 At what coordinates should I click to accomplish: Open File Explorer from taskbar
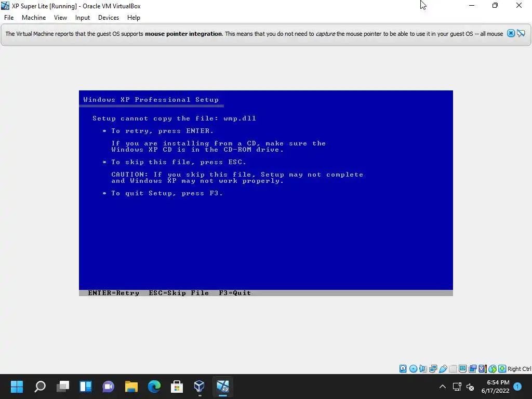point(131,387)
